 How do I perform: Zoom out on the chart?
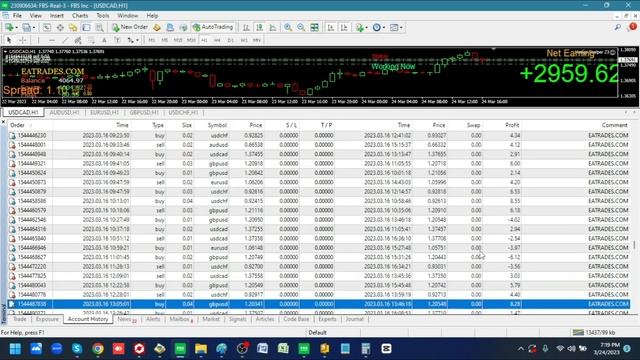pos(301,27)
